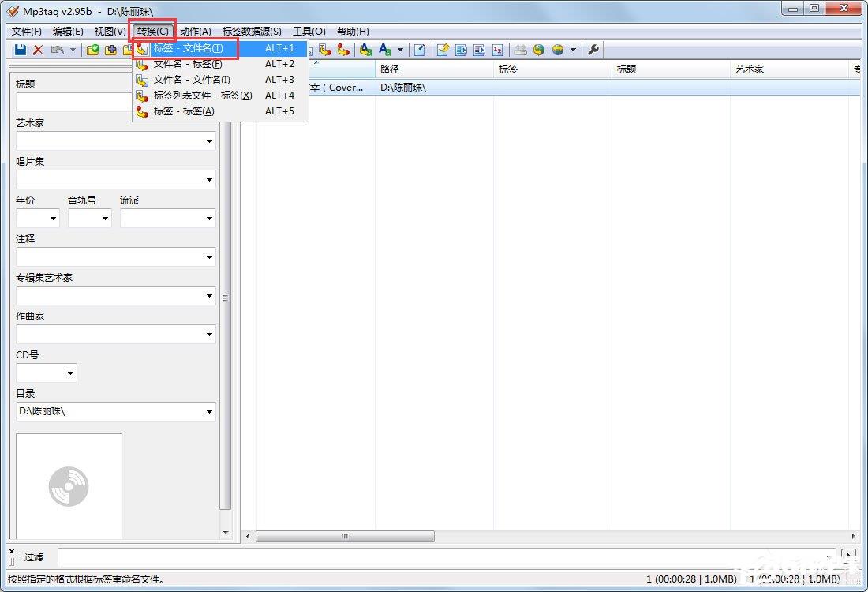Click the Mp3tag app icon in title bar
This screenshot has width=868, height=592.
coord(12,11)
